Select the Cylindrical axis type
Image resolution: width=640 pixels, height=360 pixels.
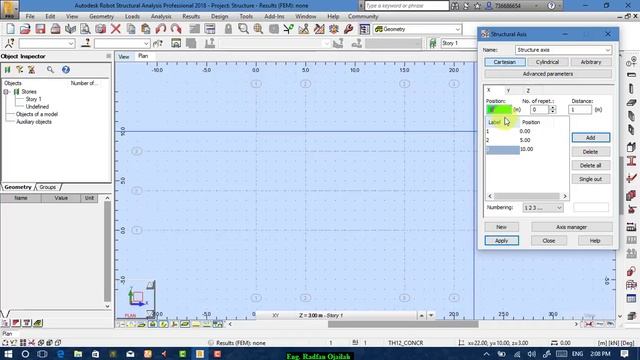coord(547,62)
